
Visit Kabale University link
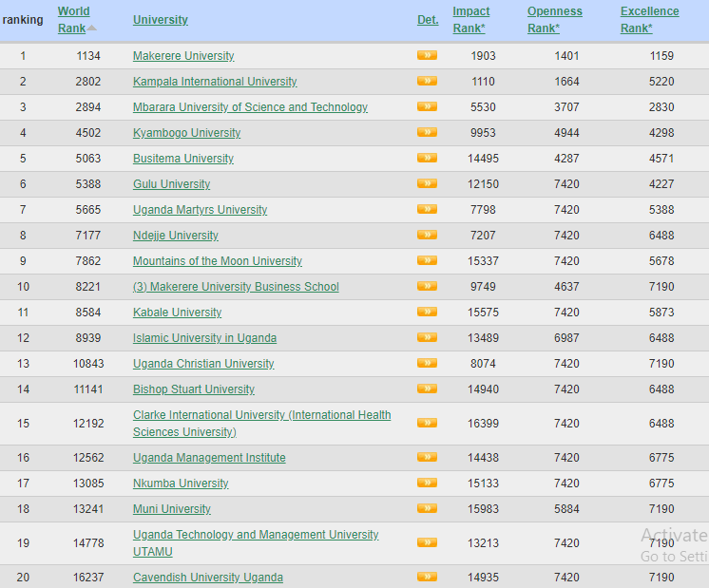177,313
